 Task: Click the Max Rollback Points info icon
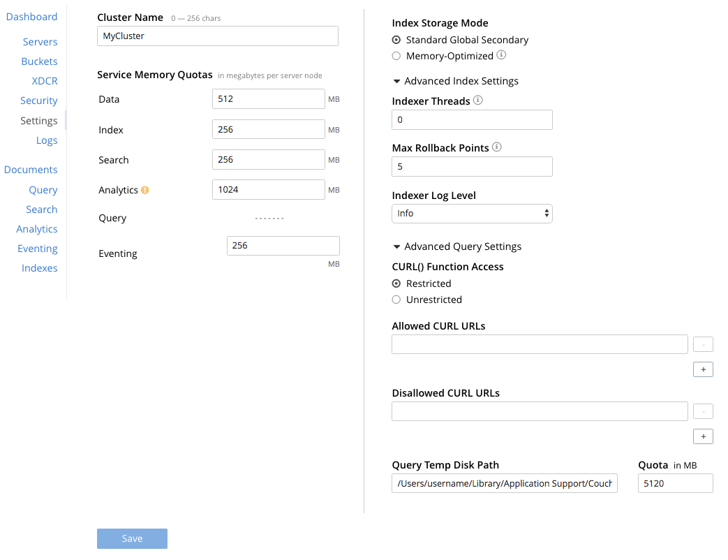point(496,147)
